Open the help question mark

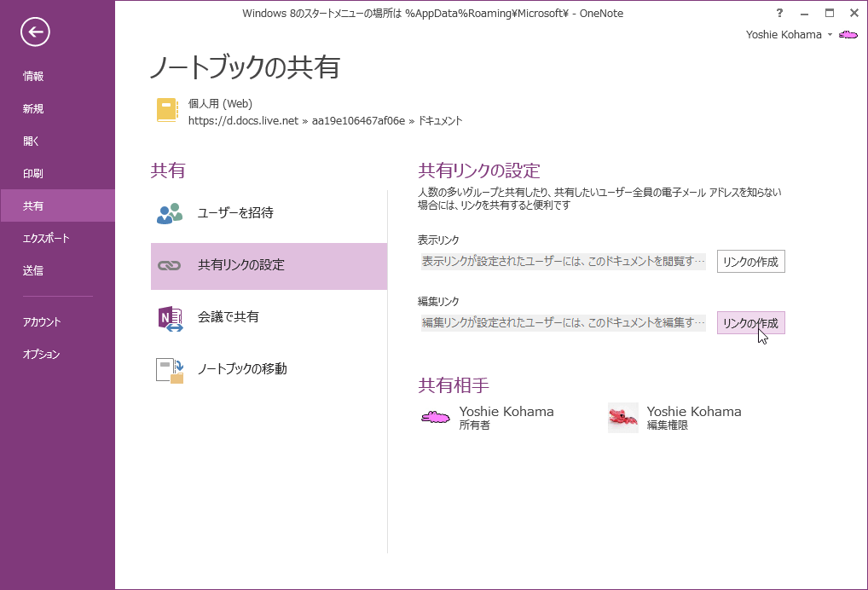point(779,14)
